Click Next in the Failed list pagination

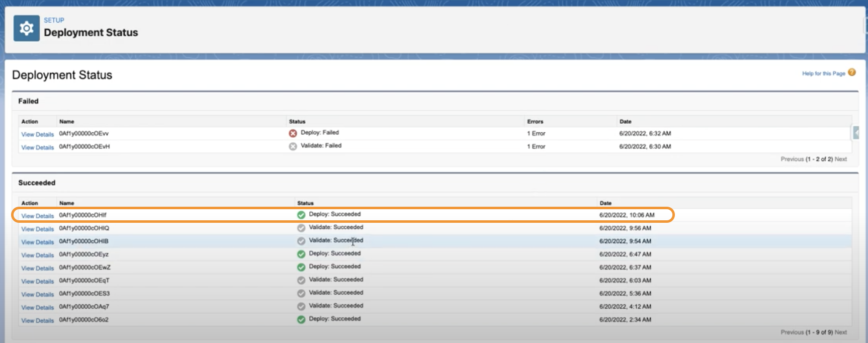pyautogui.click(x=841, y=159)
